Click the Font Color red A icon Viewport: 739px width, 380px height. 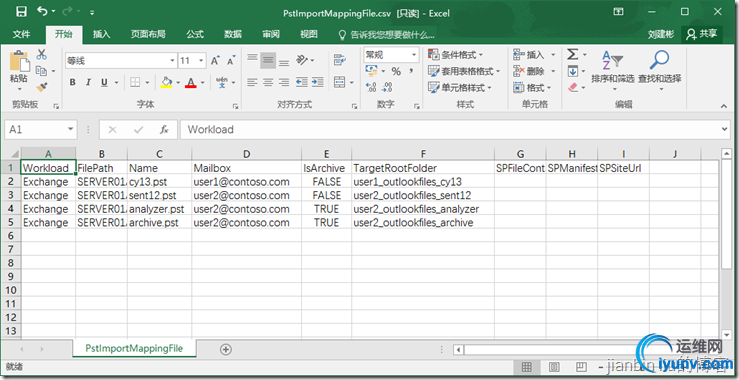click(191, 83)
